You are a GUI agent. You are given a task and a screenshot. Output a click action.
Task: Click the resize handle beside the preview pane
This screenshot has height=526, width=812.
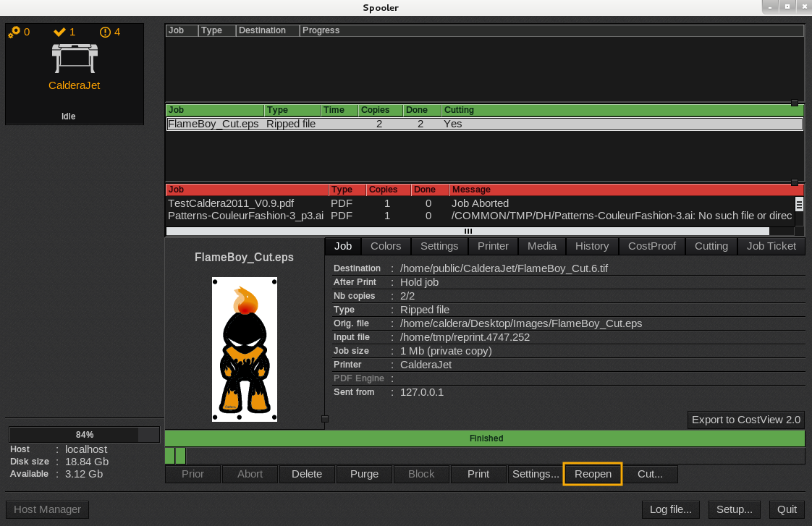(x=324, y=419)
